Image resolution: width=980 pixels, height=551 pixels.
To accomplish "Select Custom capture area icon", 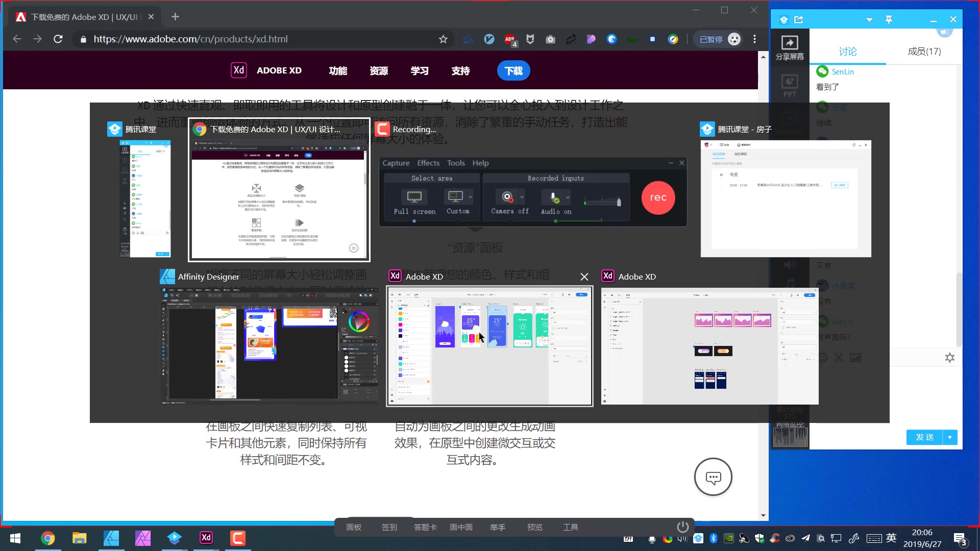I will (x=455, y=197).
